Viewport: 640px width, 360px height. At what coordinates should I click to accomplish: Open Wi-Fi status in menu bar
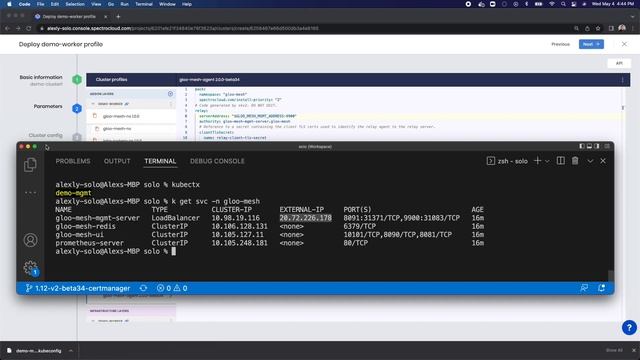pyautogui.click(x=551, y=4)
